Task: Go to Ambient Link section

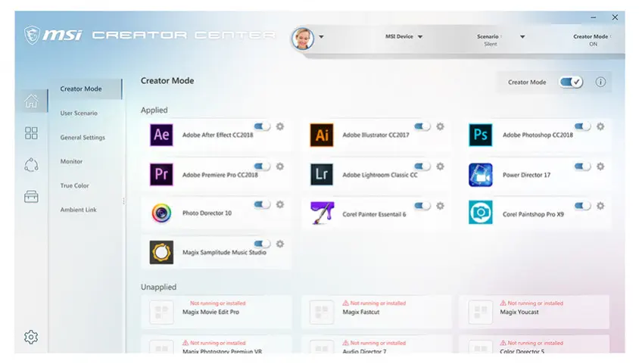Action: pyautogui.click(x=78, y=210)
